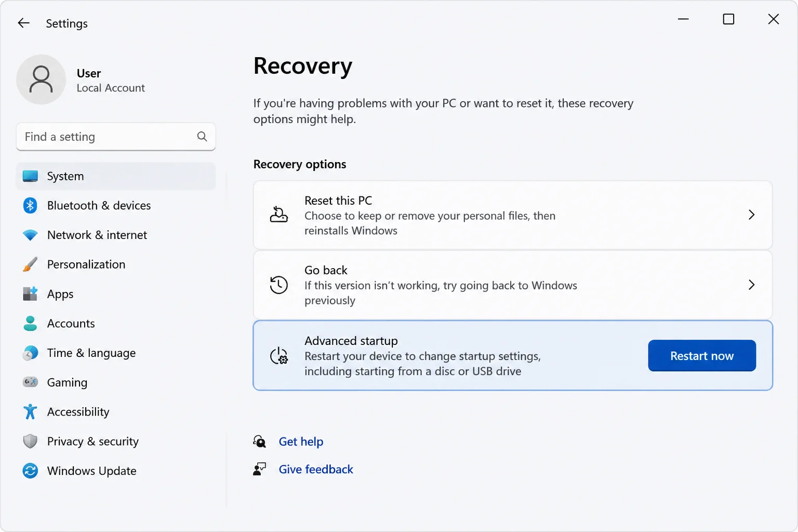This screenshot has width=798, height=532.
Task: Click the Recovery options section label
Action: [x=300, y=164]
